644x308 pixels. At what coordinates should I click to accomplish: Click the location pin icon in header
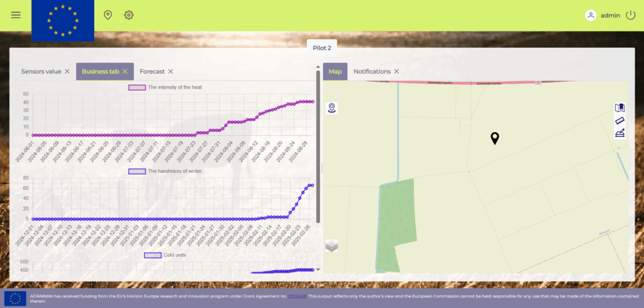[108, 15]
